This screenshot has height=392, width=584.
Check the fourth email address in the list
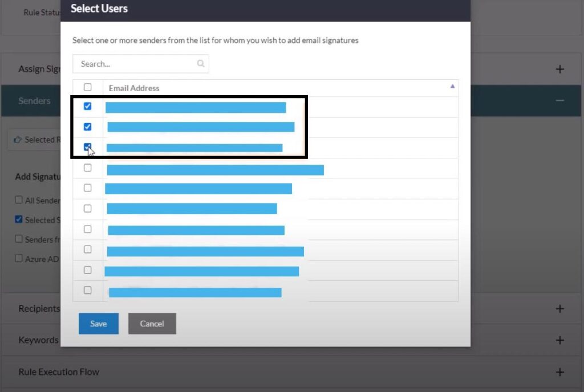point(87,167)
